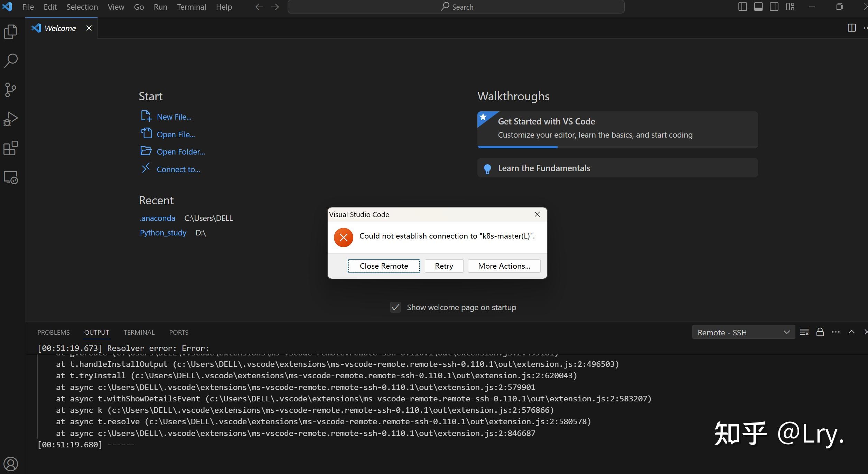Image resolution: width=868 pixels, height=474 pixels.
Task: Open the Extensions view
Action: coord(11,148)
